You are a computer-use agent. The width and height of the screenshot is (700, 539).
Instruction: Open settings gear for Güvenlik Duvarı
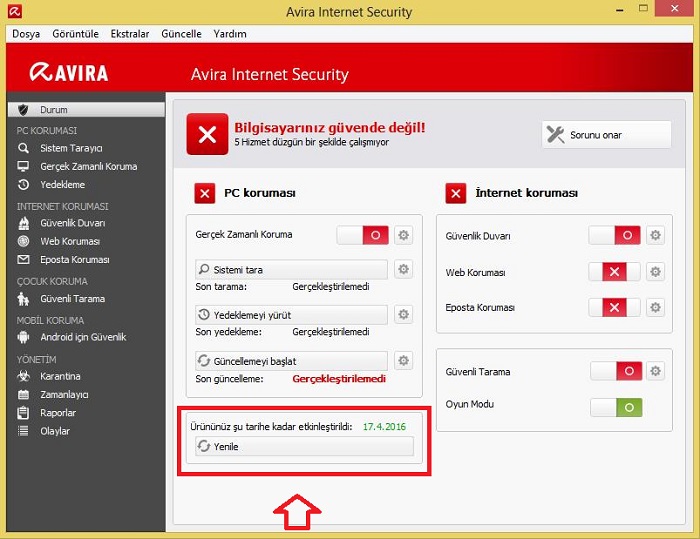(x=655, y=235)
